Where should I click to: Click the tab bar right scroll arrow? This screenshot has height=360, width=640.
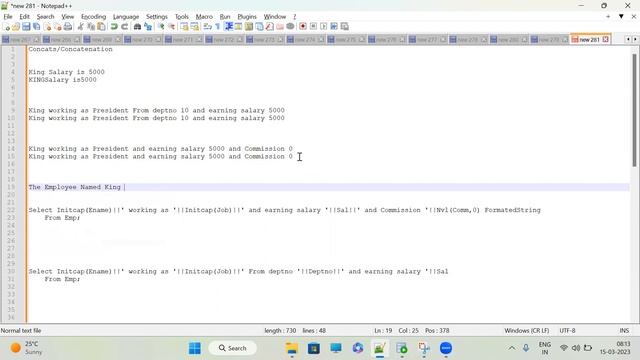[635, 40]
